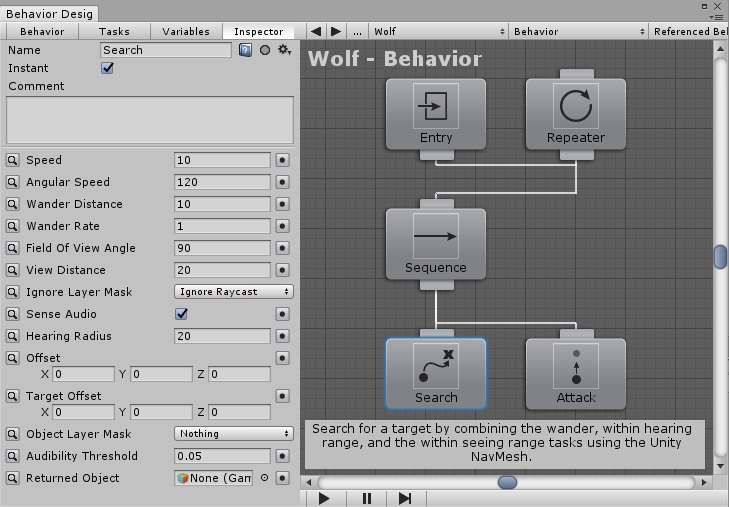The image size is (729, 507).
Task: Toggle shared variable button for Wander Distance
Action: click(x=282, y=204)
